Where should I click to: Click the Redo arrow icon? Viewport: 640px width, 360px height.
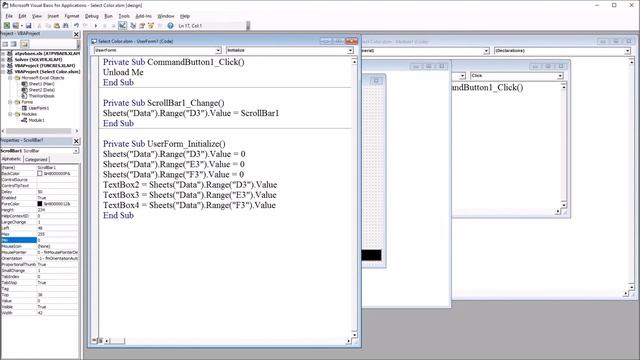tap(85, 26)
